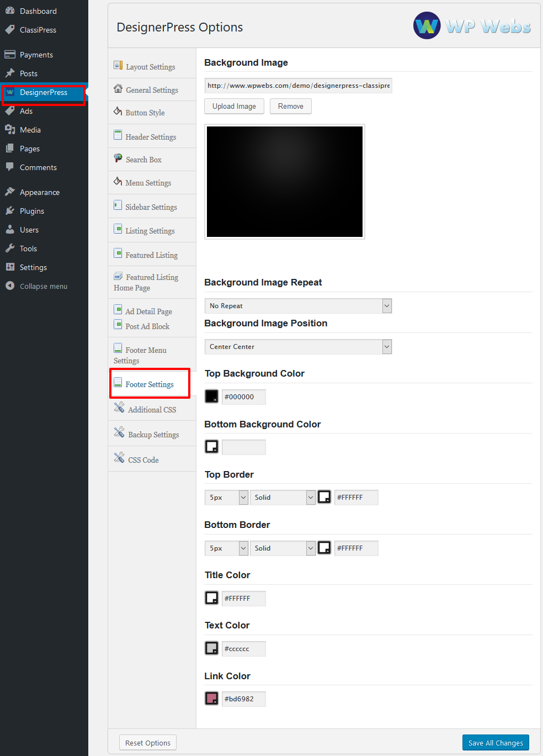Open the Listing Settings tab
This screenshot has width=543, height=756.
[x=152, y=230]
